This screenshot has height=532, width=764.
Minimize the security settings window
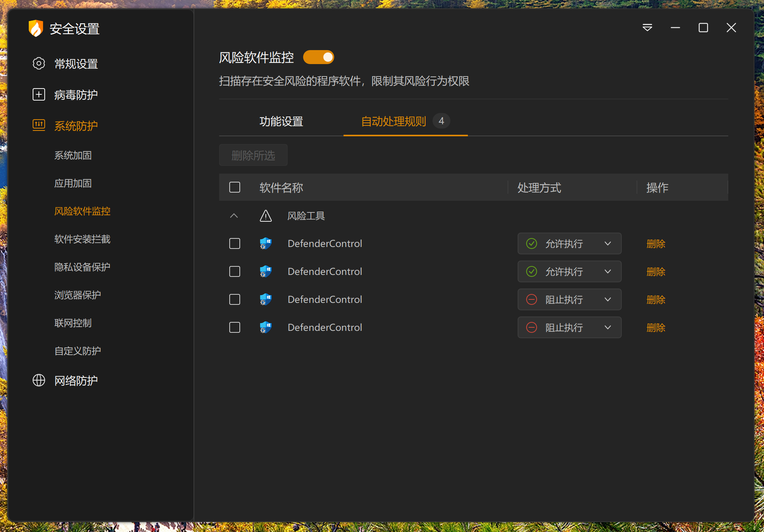[675, 28]
